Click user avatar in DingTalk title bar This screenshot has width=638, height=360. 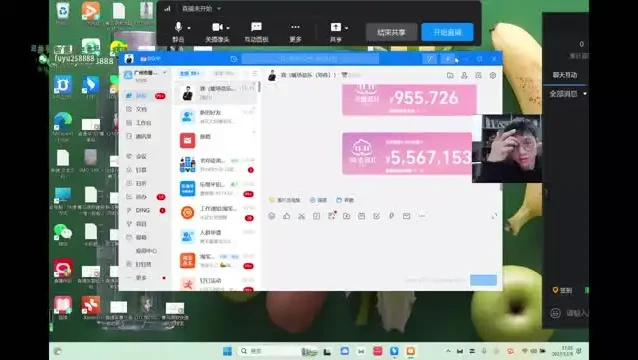[x=129, y=59]
